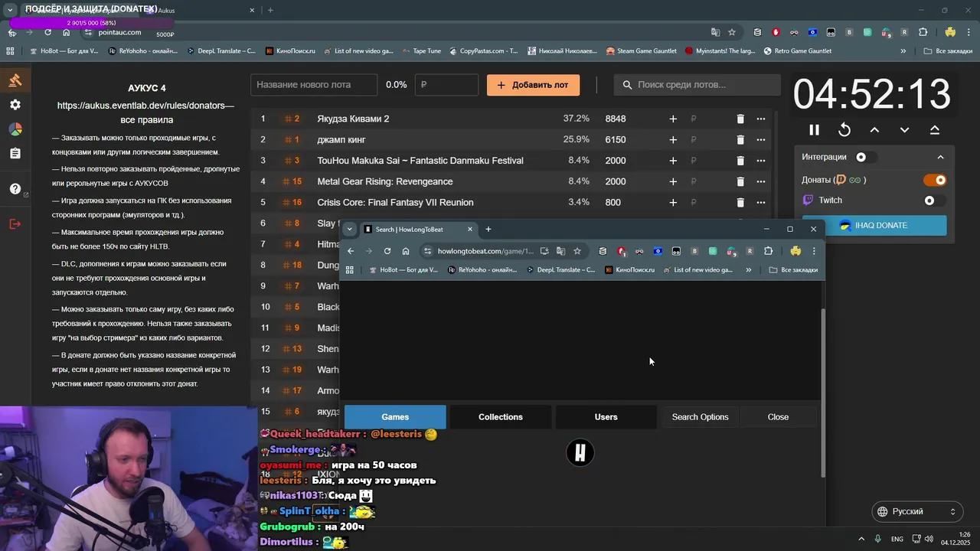Image resolution: width=980 pixels, height=551 pixels.
Task: Go back in the HowLongToBeat window
Action: click(x=351, y=251)
